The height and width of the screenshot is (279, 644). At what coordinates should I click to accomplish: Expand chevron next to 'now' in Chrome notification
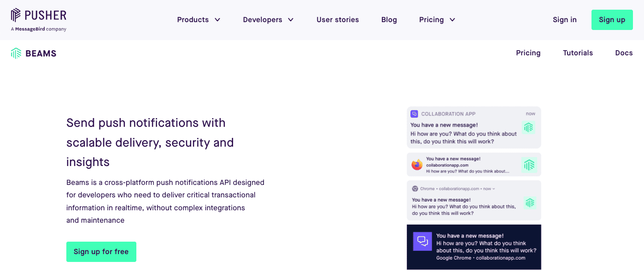[494, 189]
